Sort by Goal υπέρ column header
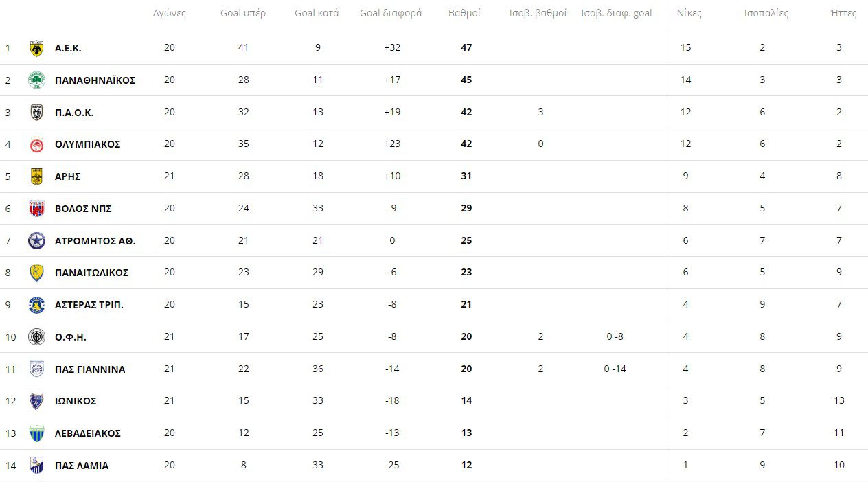This screenshot has height=482, width=868. [243, 13]
